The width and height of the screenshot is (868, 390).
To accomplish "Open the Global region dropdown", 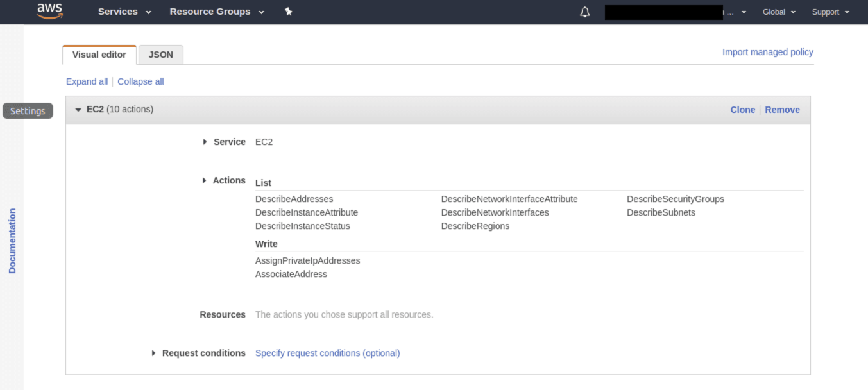I will pyautogui.click(x=779, y=12).
